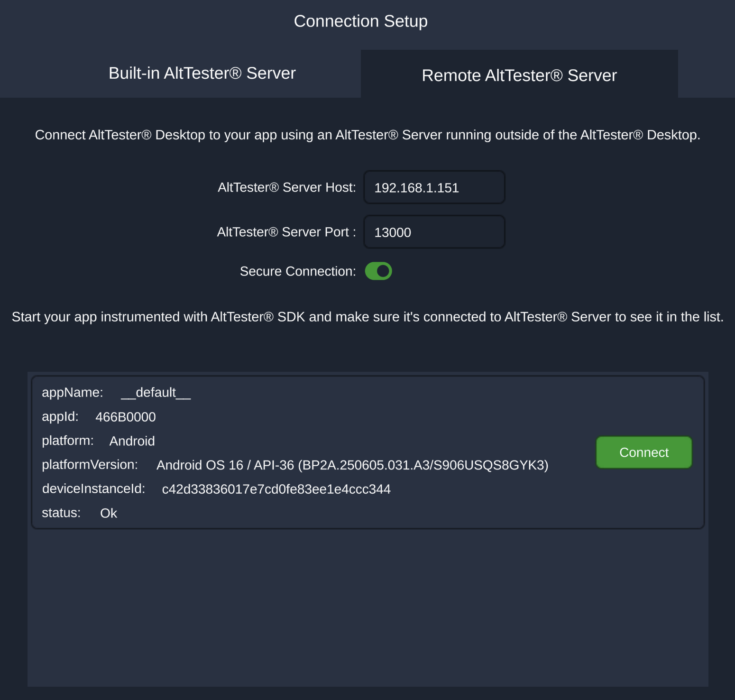The width and height of the screenshot is (735, 700).
Task: Click the deviceInstanceId hash value
Action: point(276,489)
